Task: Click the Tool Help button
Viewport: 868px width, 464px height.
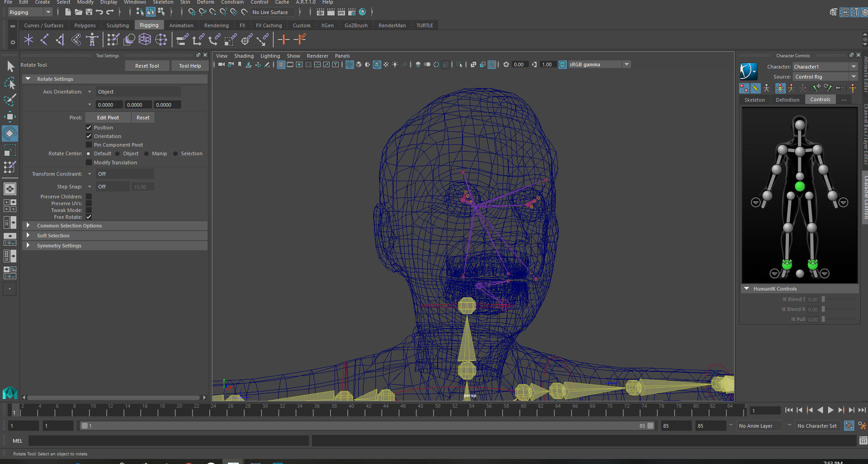Action: coord(190,66)
